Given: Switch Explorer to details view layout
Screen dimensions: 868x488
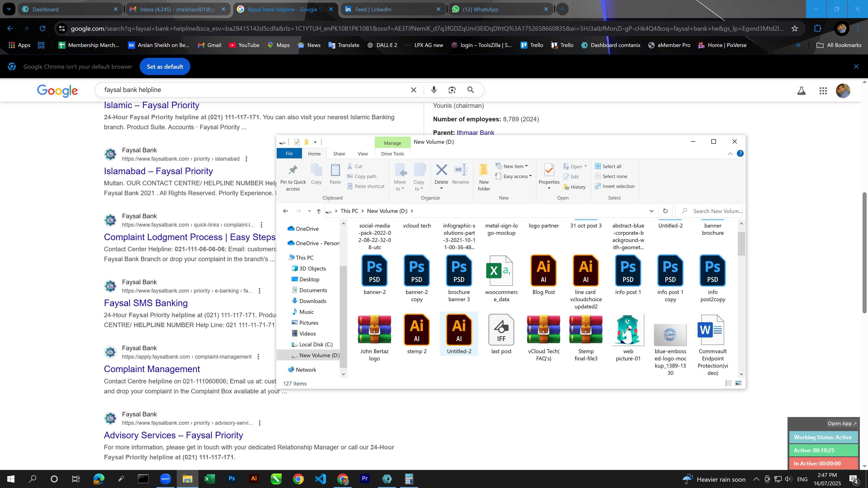Looking at the screenshot, I should pos(728,383).
